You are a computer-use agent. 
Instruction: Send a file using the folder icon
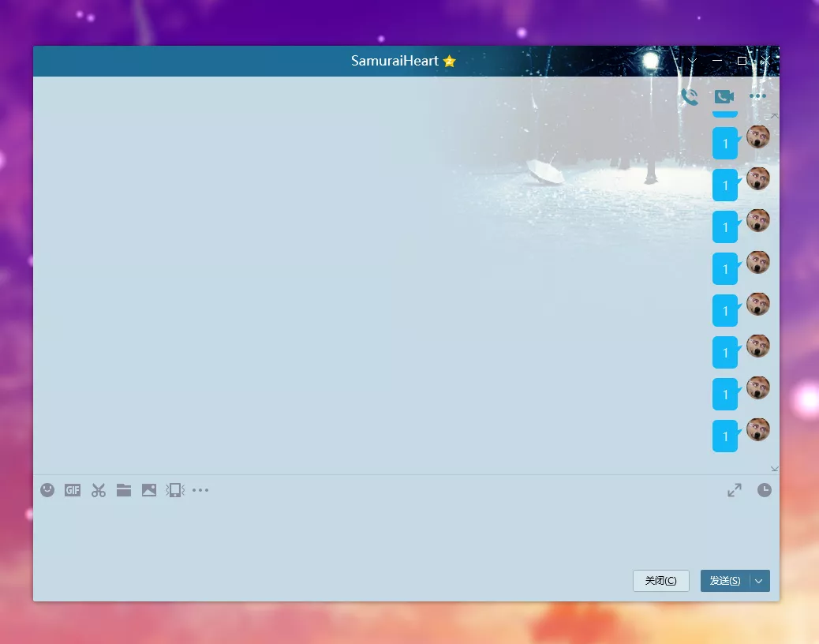coord(124,490)
